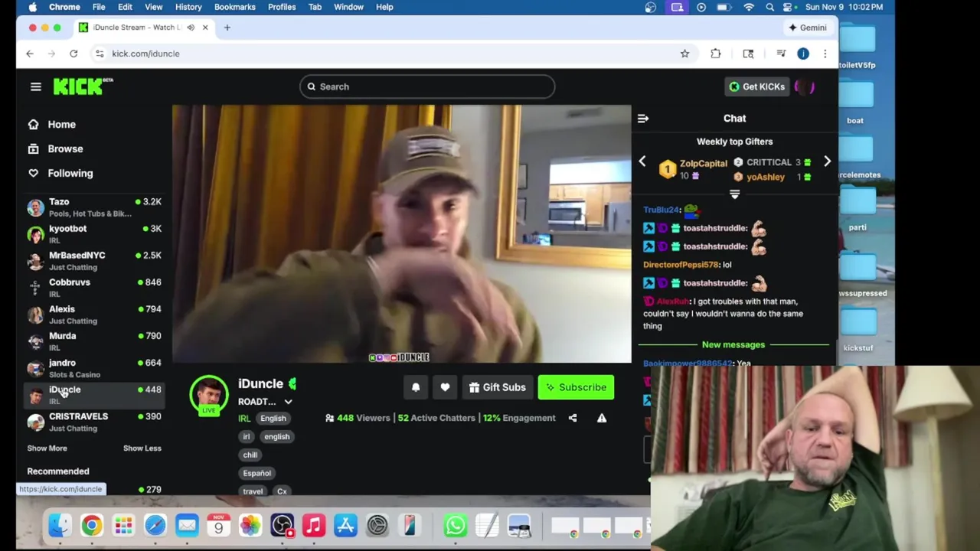Open Cobbruvs's channel in the sidebar

click(x=94, y=288)
